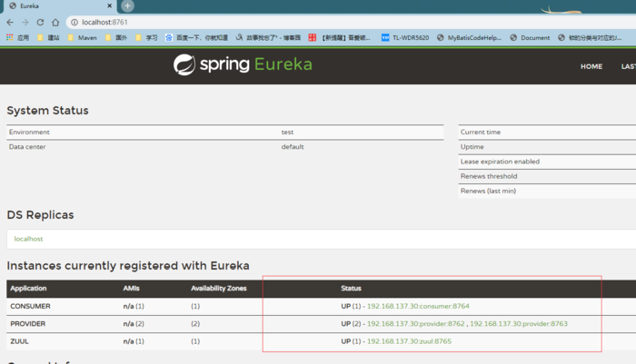Click the Status column header
This screenshot has height=364, width=636.
tap(351, 288)
